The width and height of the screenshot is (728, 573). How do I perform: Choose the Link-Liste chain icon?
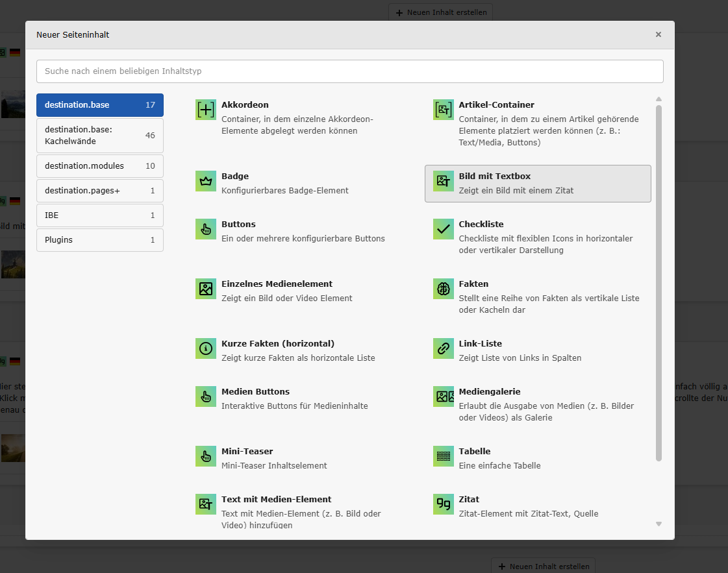tap(444, 348)
